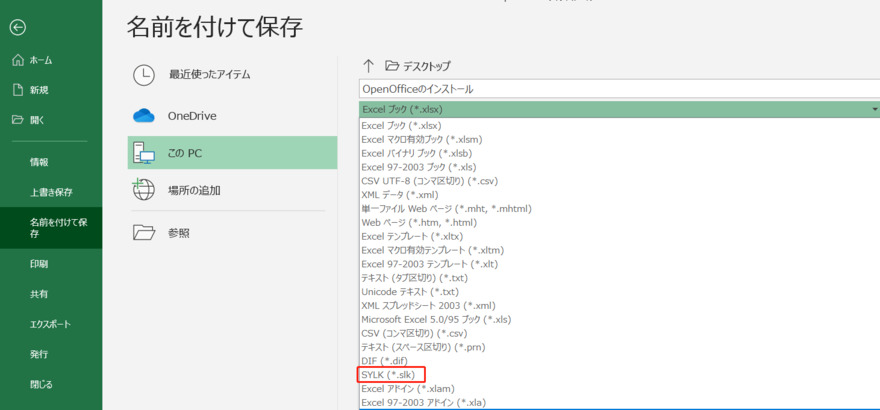Screen dimensions: 880x410
Task: Click the デスクトップ folder path
Action: click(x=418, y=66)
